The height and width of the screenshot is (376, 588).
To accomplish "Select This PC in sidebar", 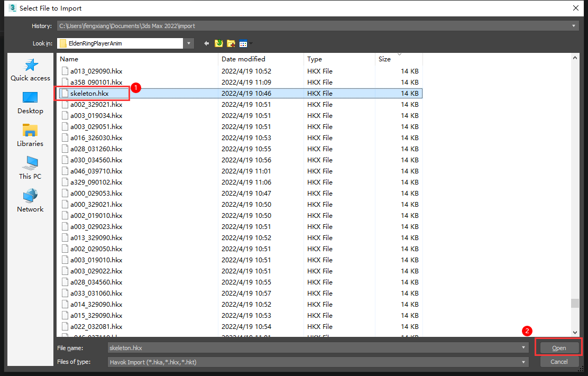I will (x=30, y=168).
